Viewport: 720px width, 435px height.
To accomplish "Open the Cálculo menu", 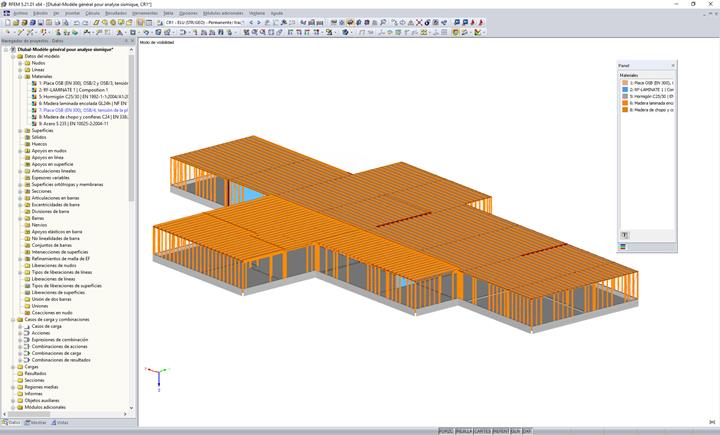I will tap(92, 13).
